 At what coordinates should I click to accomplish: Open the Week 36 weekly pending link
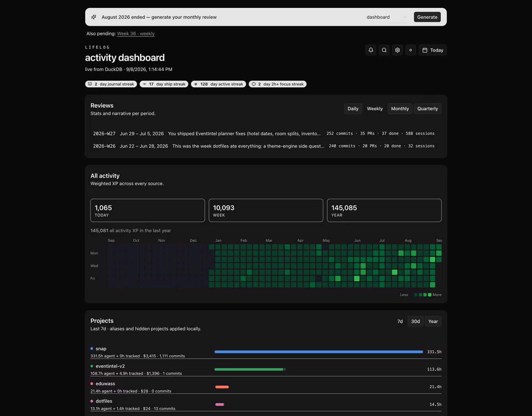136,33
